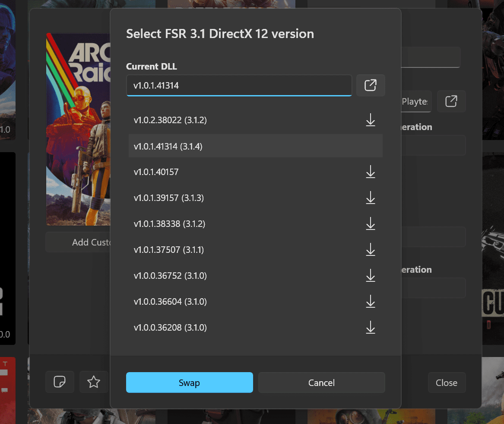This screenshot has width=504, height=424.
Task: Select v1.0.1.39157 (3.1.3) version row
Action: click(168, 198)
